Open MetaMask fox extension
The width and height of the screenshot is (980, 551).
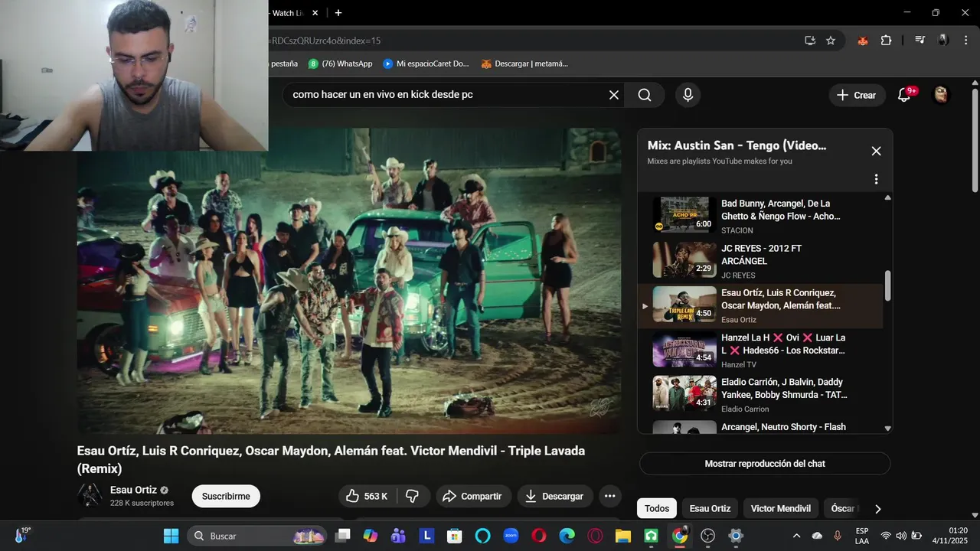point(863,41)
